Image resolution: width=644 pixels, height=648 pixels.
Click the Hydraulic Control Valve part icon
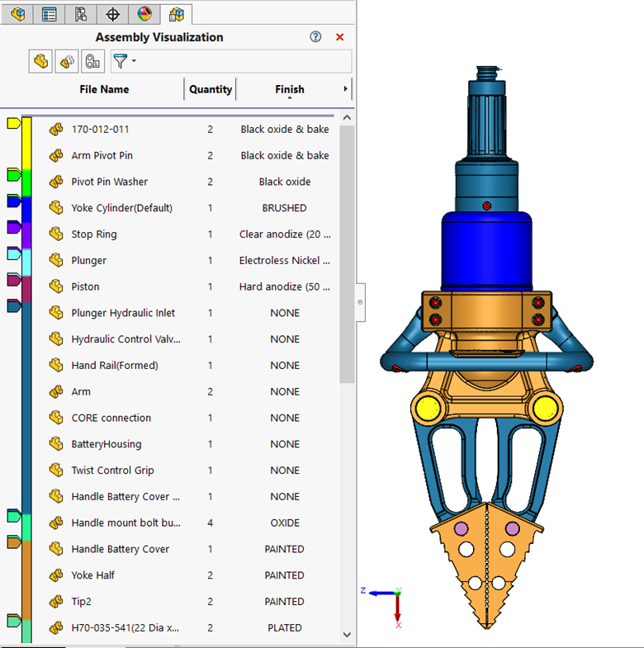56,339
